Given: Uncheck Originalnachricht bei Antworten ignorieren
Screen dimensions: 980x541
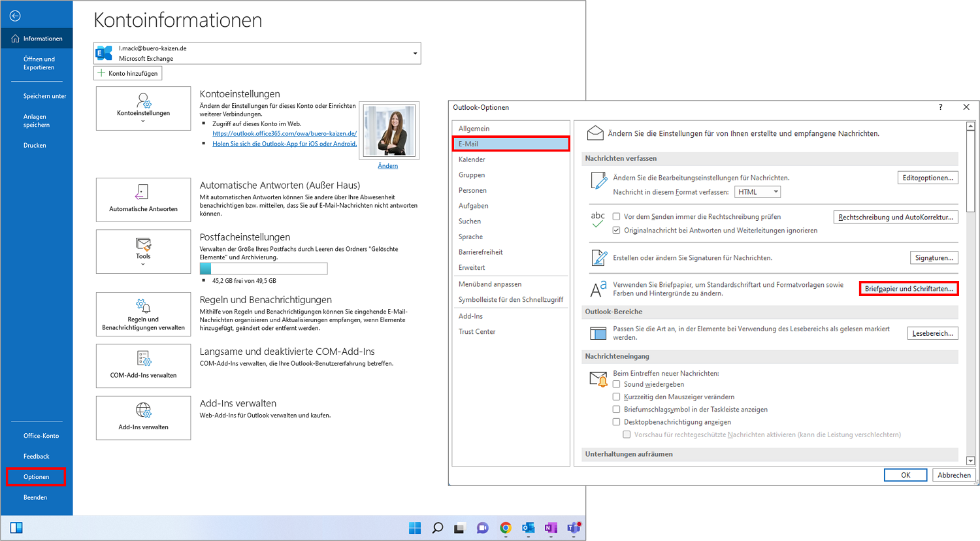Looking at the screenshot, I should [616, 230].
